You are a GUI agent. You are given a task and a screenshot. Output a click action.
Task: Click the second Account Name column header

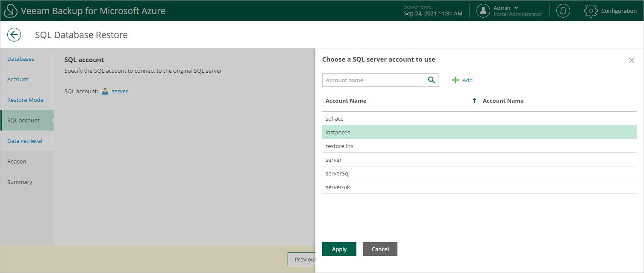click(503, 101)
